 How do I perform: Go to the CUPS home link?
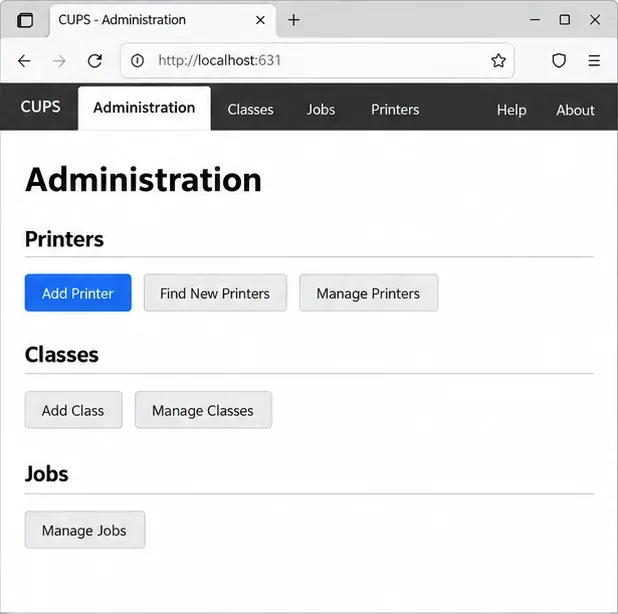coord(40,107)
